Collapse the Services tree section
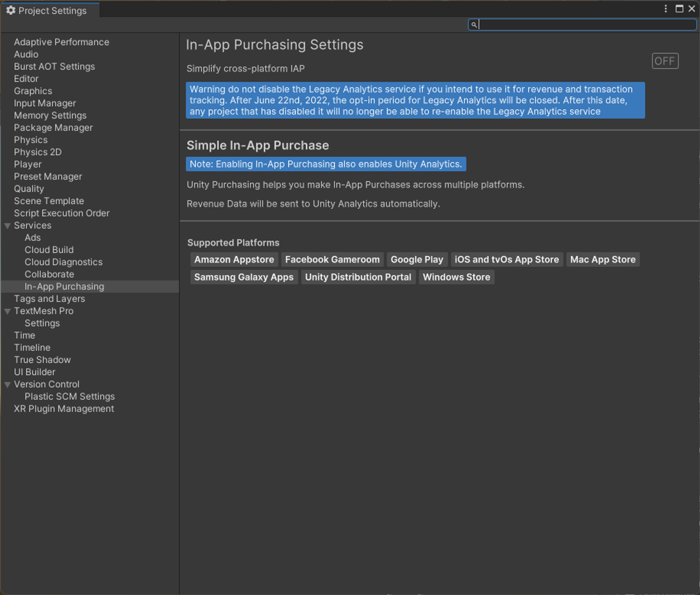Image resolution: width=700 pixels, height=595 pixels. coord(7,226)
